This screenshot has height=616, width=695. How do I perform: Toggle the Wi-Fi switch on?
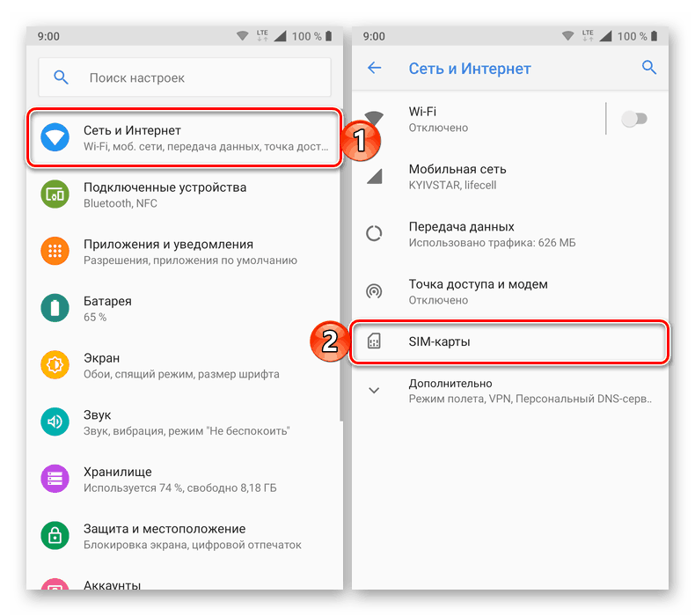pyautogui.click(x=634, y=119)
